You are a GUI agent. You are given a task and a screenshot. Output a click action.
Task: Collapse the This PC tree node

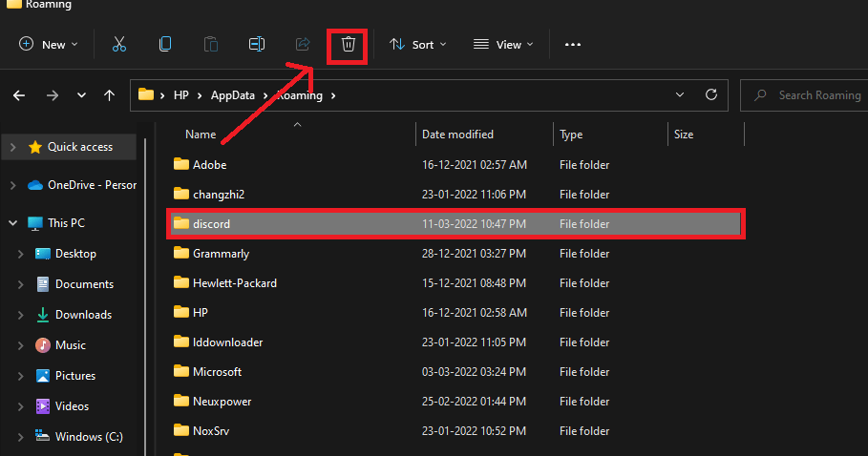[x=12, y=223]
